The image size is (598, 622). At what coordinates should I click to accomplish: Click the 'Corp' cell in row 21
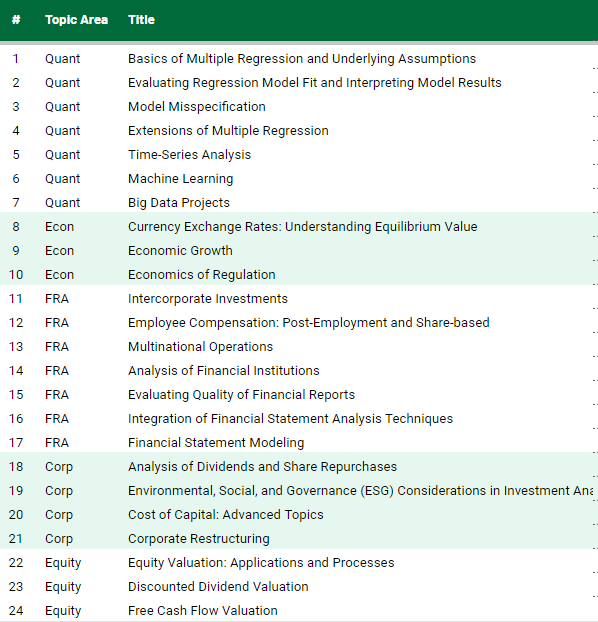tap(59, 539)
